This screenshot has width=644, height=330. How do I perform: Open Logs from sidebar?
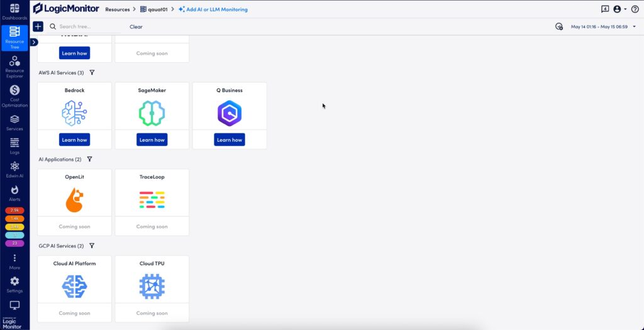click(x=14, y=146)
